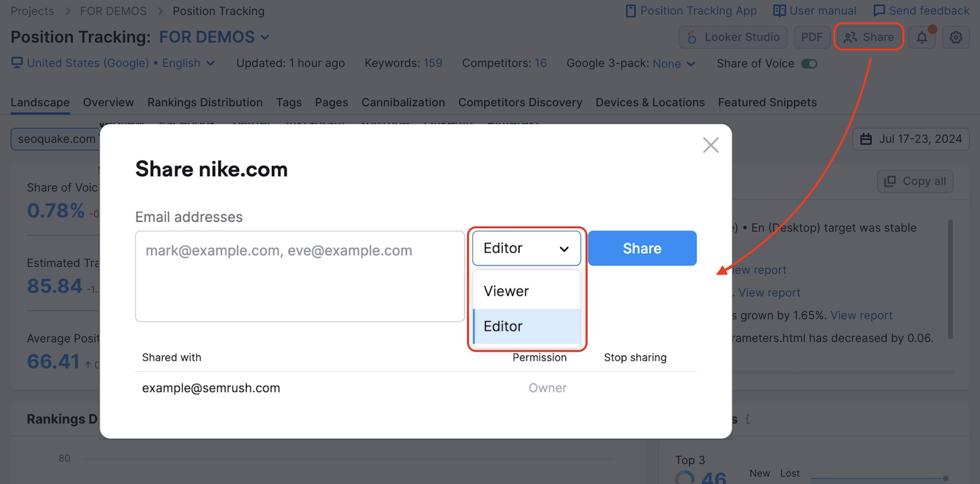Click the notifications bell icon

coord(922,37)
